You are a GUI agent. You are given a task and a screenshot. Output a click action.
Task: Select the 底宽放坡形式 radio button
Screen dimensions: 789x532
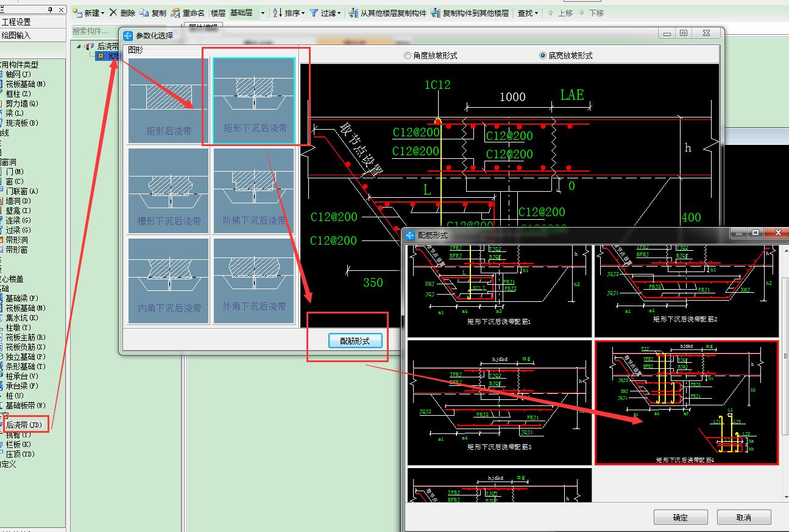coord(566,55)
